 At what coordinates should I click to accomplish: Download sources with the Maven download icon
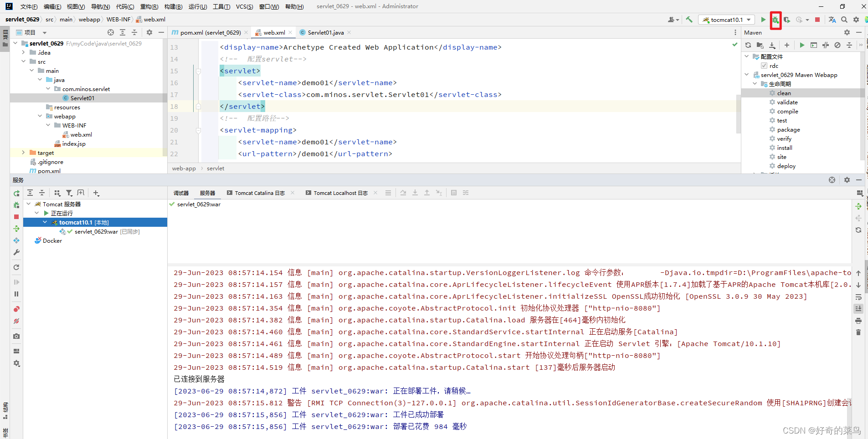(772, 45)
